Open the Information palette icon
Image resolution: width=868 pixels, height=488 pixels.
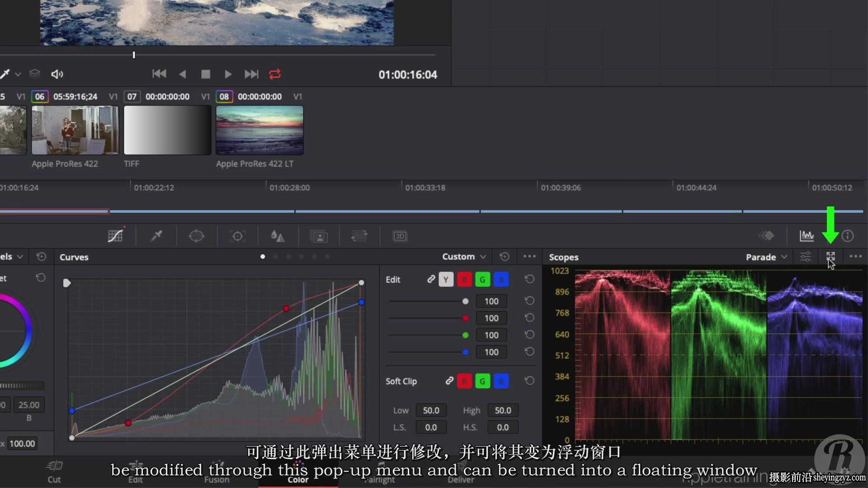pos(848,236)
